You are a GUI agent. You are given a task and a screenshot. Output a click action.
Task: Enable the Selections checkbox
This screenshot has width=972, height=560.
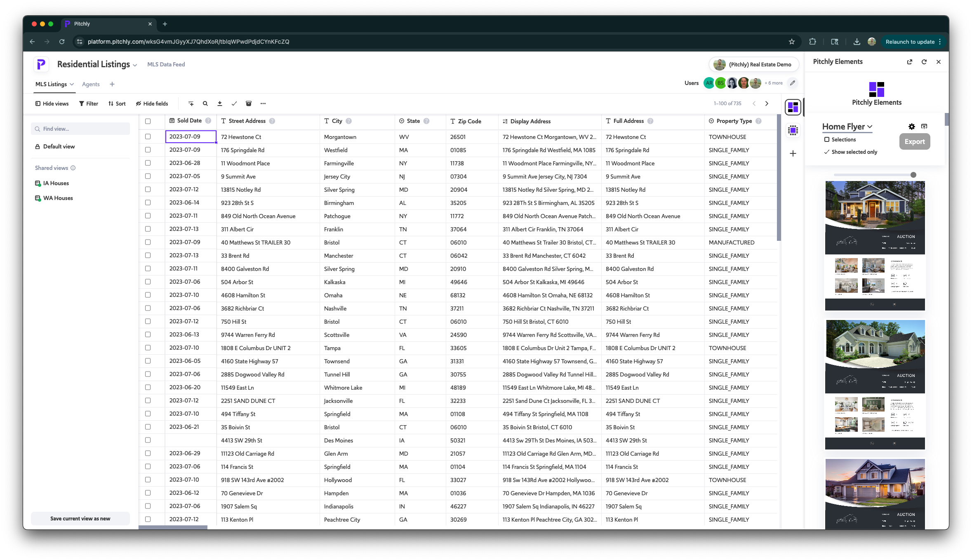(826, 140)
